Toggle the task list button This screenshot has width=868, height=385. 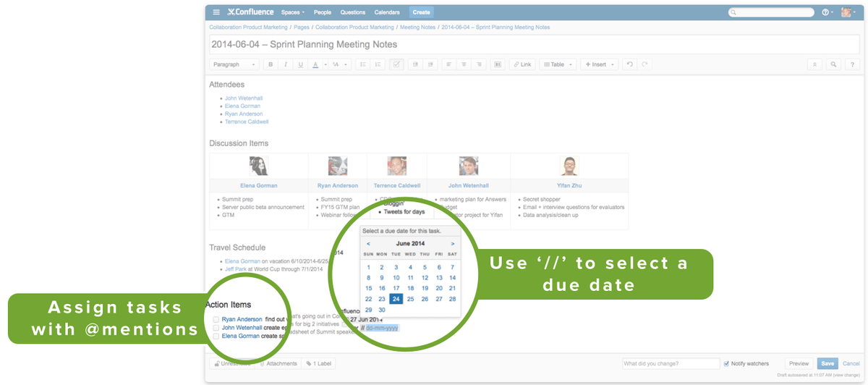(x=396, y=64)
